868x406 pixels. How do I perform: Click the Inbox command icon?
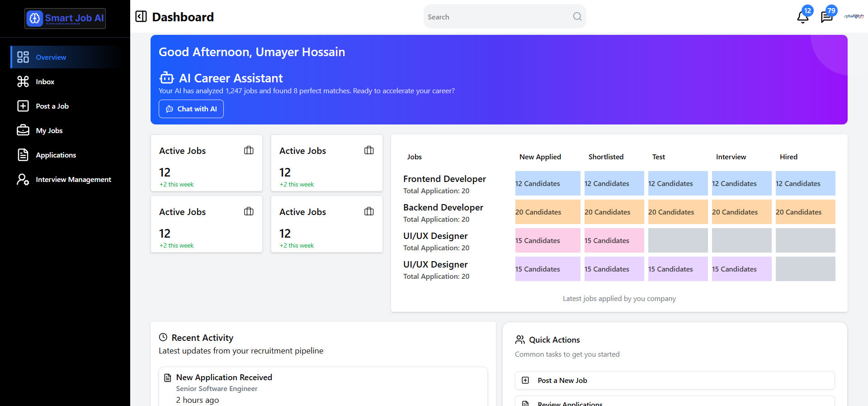23,81
